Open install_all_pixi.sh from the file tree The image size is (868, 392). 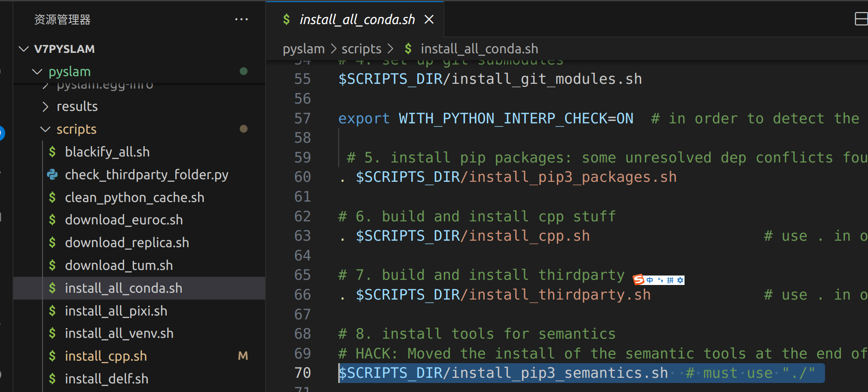[116, 311]
